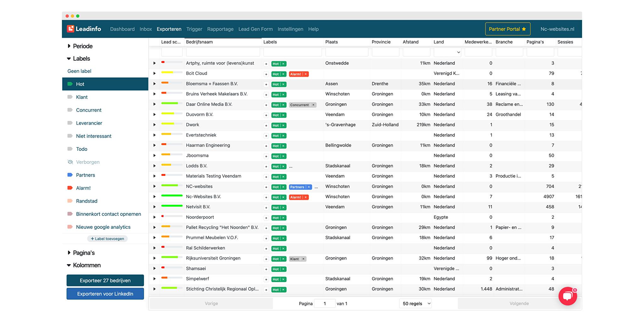Remove Concurrent label from Daar Online Media
The height and width of the screenshot is (322, 644).
coord(313,105)
